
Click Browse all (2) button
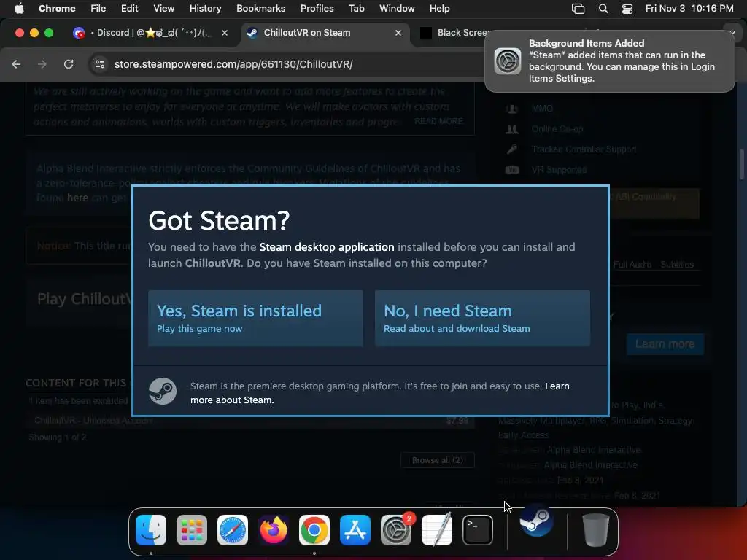pos(438,460)
